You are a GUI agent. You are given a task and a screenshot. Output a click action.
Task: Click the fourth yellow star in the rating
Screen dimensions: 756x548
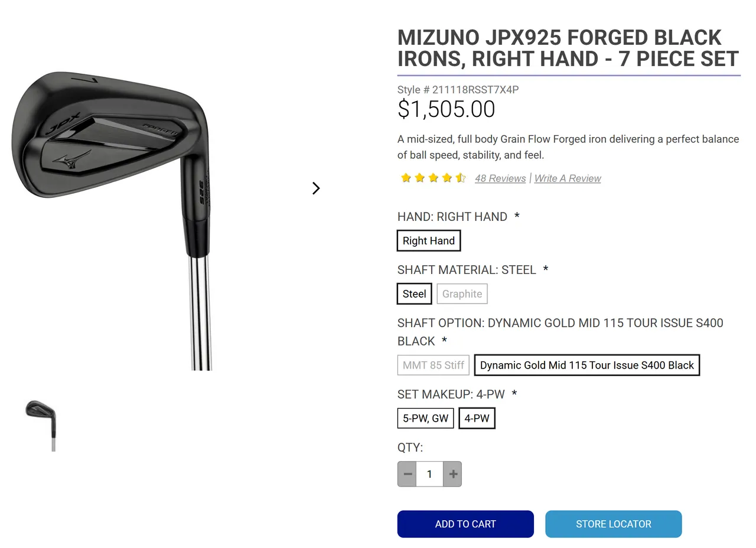(x=447, y=178)
